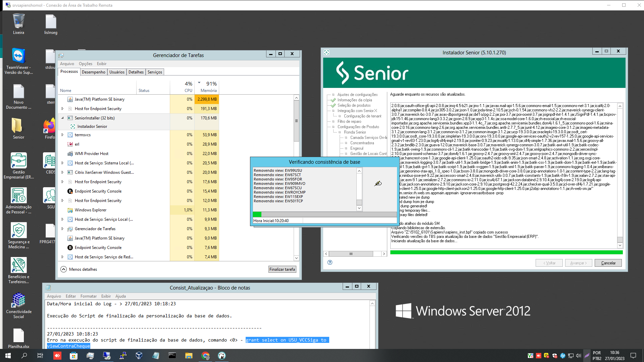The width and height of the screenshot is (644, 362).
Task: Click the Windows Start button in taskbar
Action: point(8,356)
